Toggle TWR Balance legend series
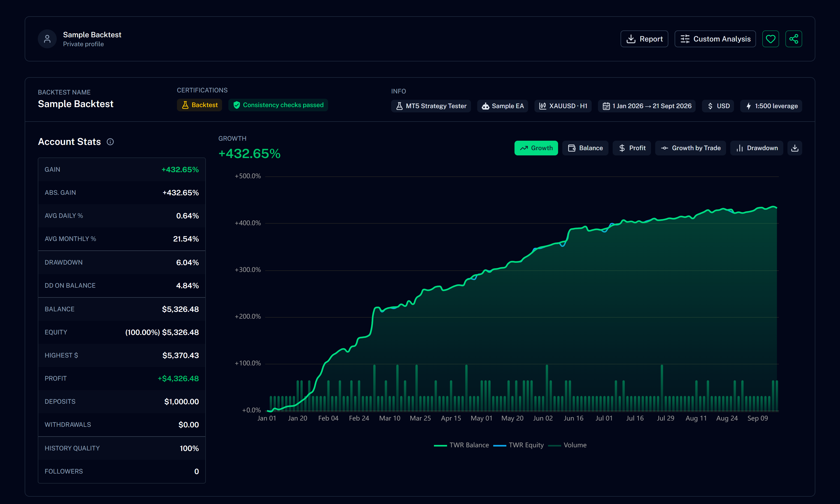Screen dimensions: 840x504 461,445
